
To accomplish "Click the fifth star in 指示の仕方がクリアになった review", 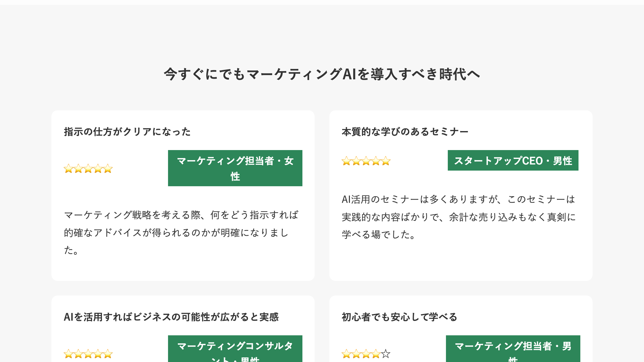I will pos(108,168).
